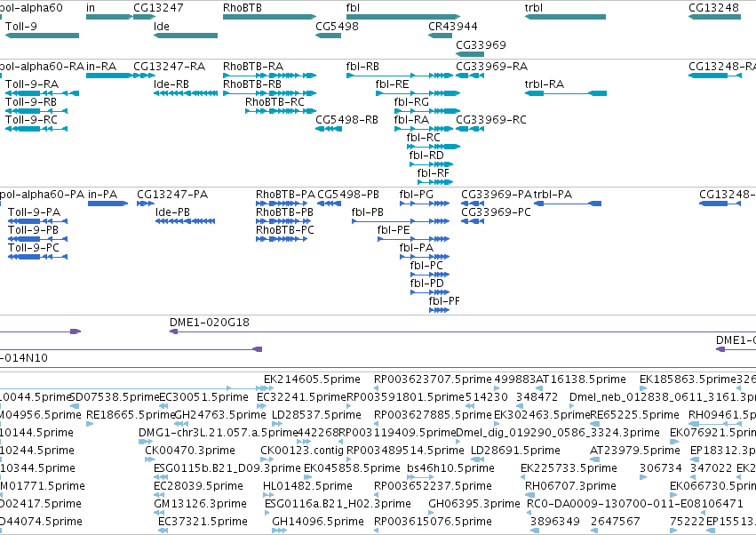This screenshot has width=756, height=535.
Task: Select the RhoBTB-RC transcript label
Action: [275, 102]
